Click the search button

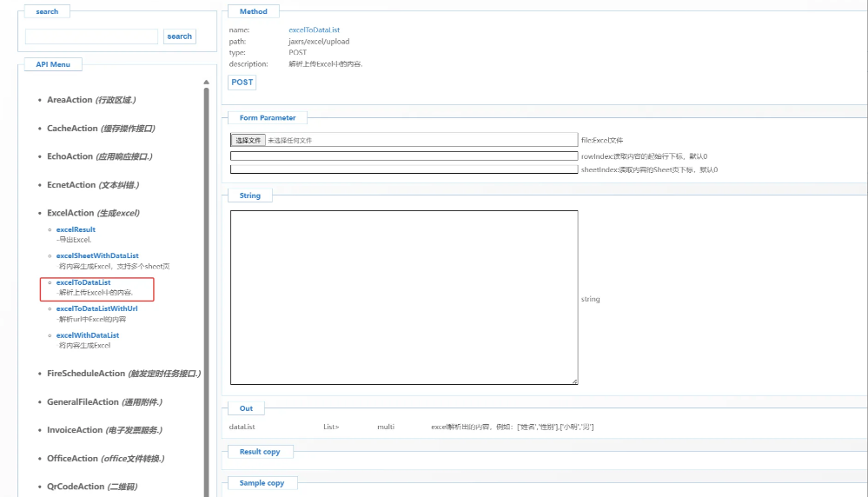(180, 36)
